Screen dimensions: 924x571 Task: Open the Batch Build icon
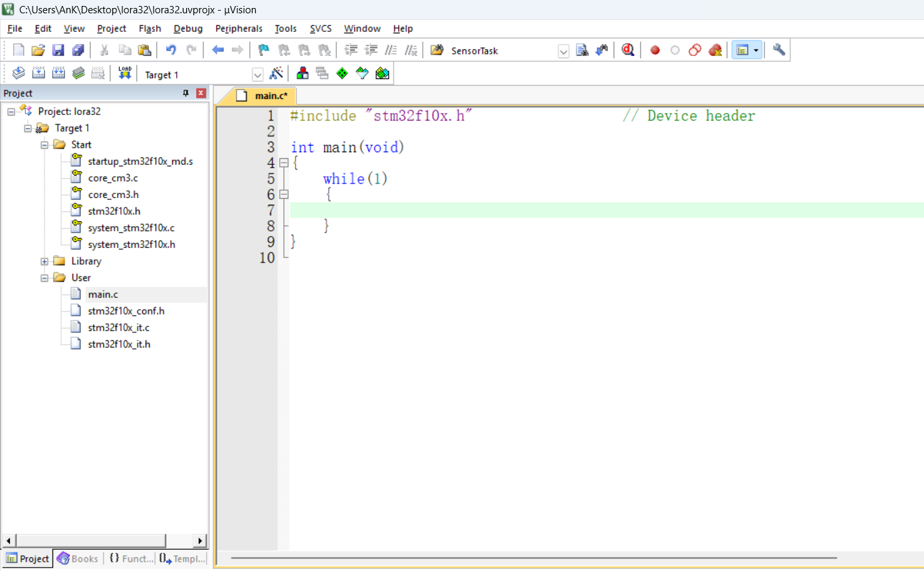(78, 74)
